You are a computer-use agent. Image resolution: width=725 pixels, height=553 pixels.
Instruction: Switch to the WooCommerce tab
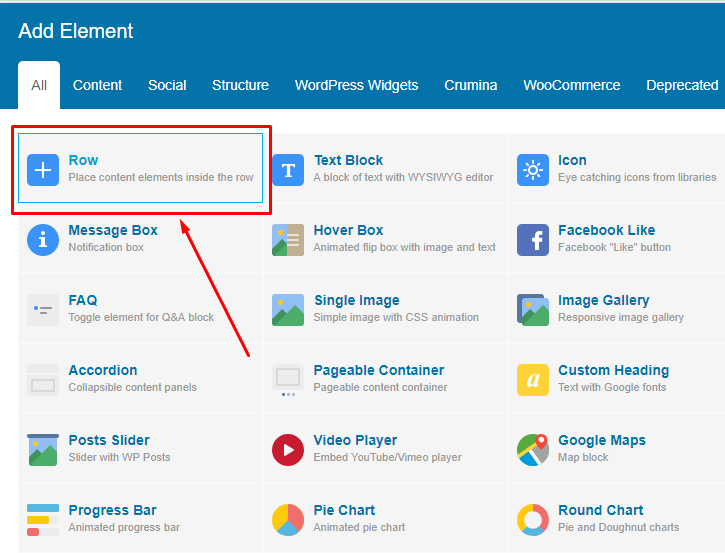point(571,85)
